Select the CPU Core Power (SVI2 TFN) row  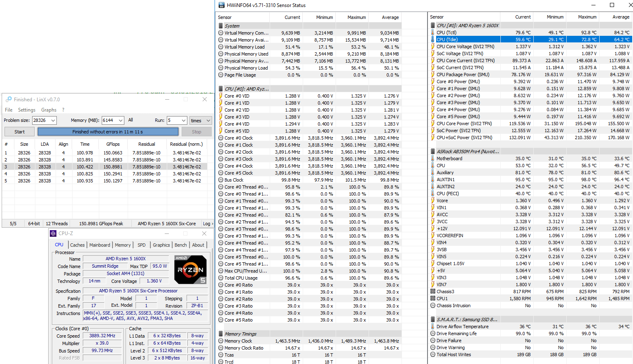pyautogui.click(x=530, y=124)
